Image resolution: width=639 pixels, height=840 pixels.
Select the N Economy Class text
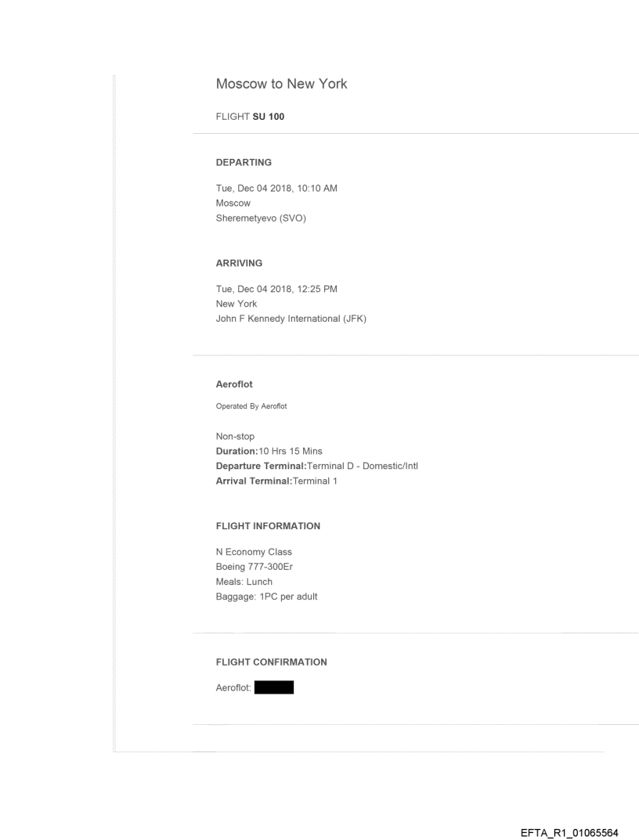254,553
